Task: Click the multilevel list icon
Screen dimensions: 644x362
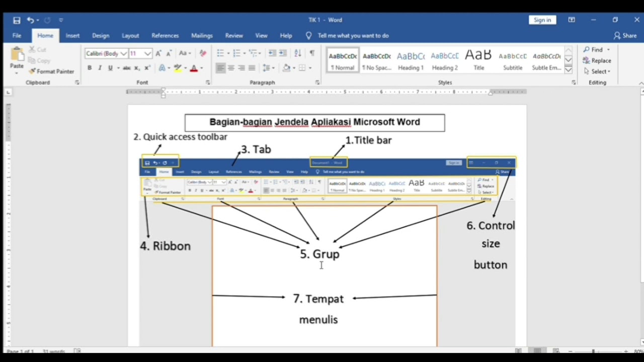Action: tap(253, 53)
